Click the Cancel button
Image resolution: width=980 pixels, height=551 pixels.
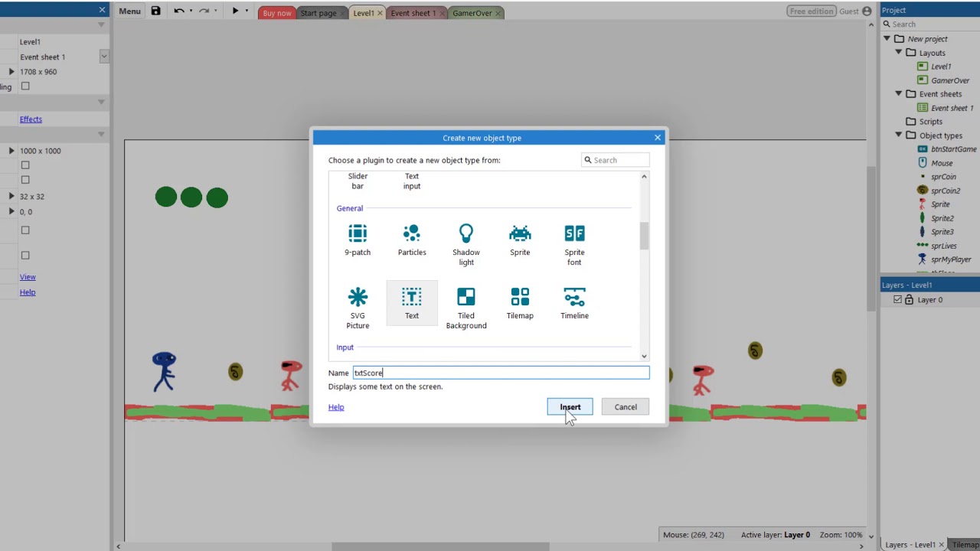[626, 407]
